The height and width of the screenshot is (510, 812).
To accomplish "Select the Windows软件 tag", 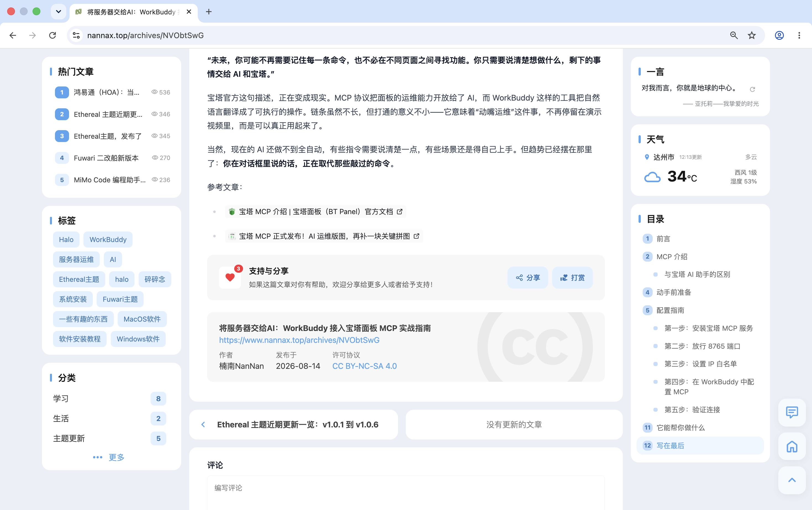I will click(x=138, y=339).
